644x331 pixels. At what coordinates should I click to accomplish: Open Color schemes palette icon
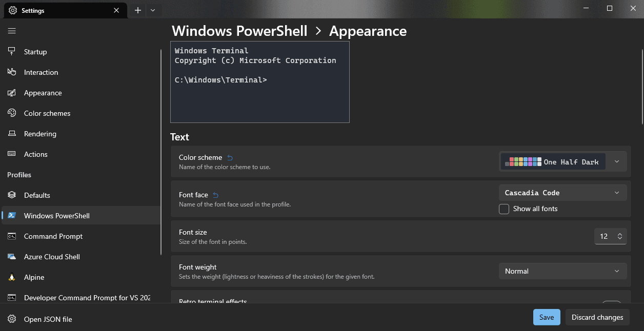click(x=11, y=113)
